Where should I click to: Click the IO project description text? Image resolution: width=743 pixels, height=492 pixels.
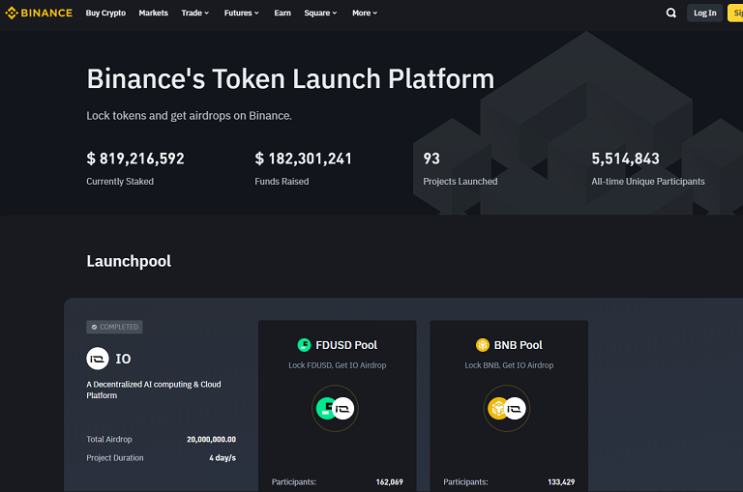[x=154, y=390]
